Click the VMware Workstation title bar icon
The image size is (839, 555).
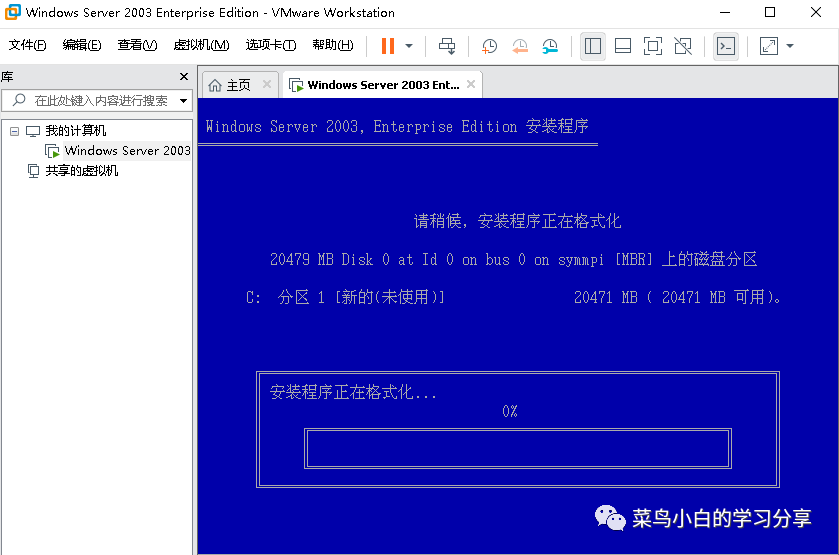[x=12, y=12]
